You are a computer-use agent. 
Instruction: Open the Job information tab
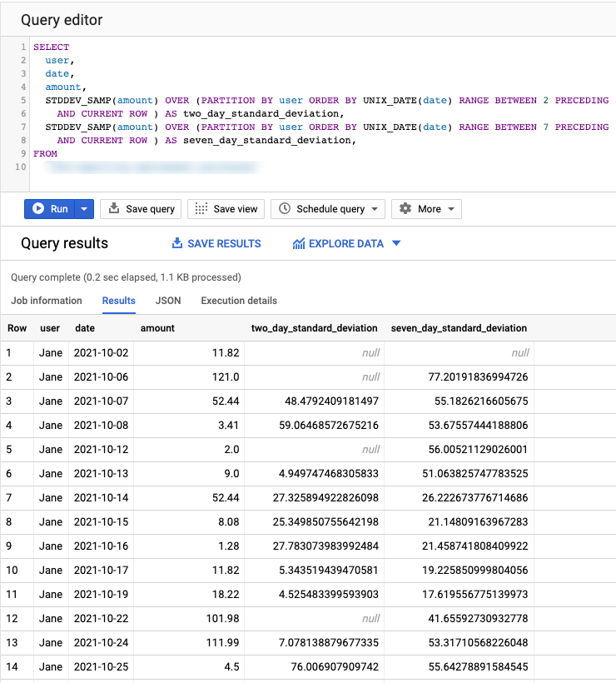click(47, 301)
